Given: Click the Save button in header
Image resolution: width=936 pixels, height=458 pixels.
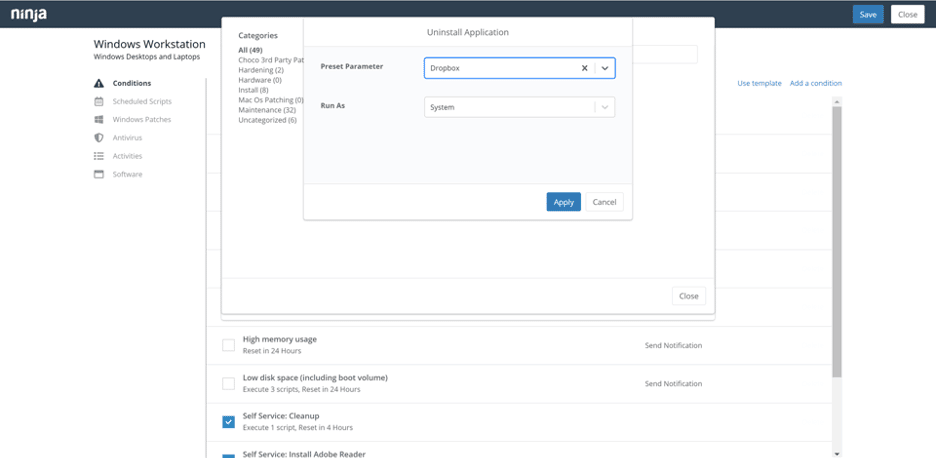Looking at the screenshot, I should [867, 14].
